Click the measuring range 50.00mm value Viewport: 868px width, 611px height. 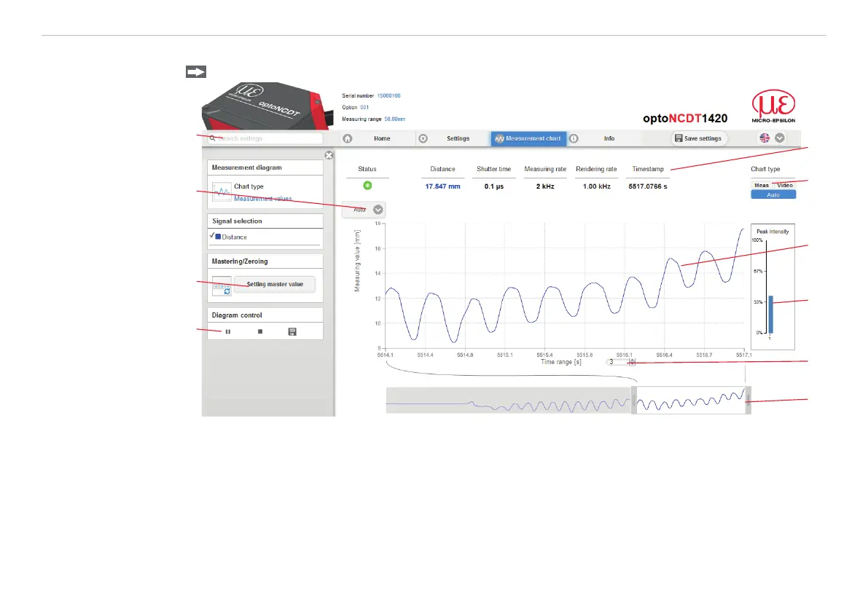click(395, 119)
